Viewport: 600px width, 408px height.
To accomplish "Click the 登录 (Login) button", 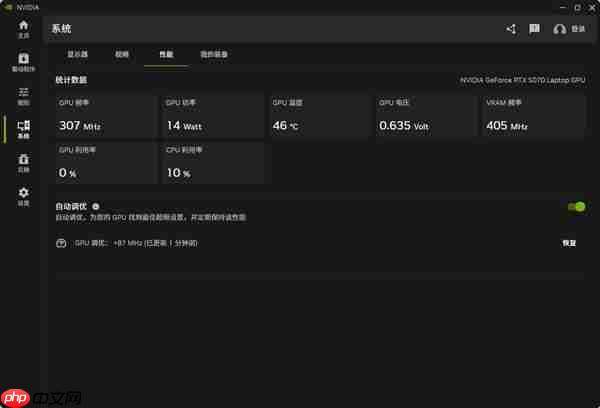I will tap(570, 29).
